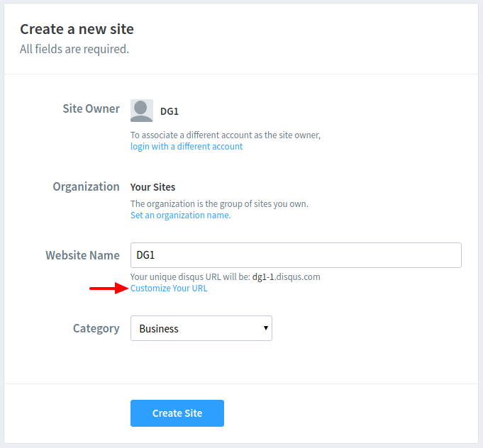Open the login with a different account link
The image size is (483, 448).
(x=187, y=146)
